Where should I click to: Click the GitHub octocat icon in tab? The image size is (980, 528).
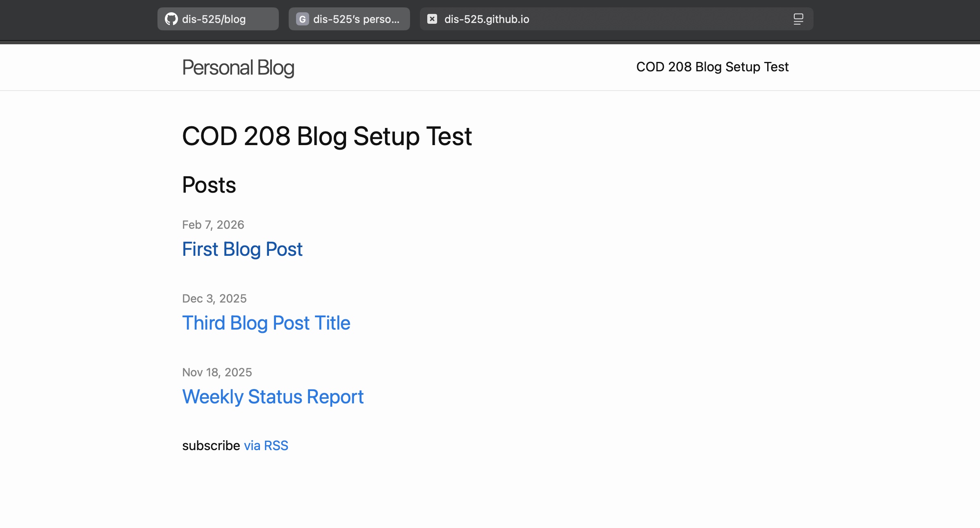tap(171, 19)
